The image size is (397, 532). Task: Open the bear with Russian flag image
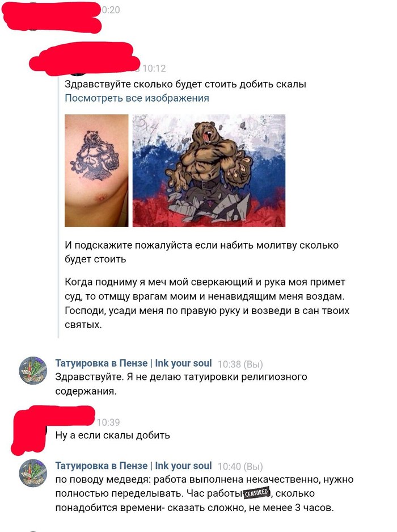(x=209, y=170)
